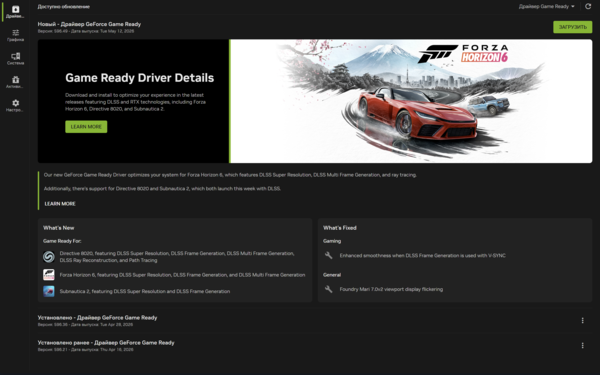The width and height of the screenshot is (600, 375).
Task: Click the Forza Horizon 6 feature description text
Action: [182, 275]
